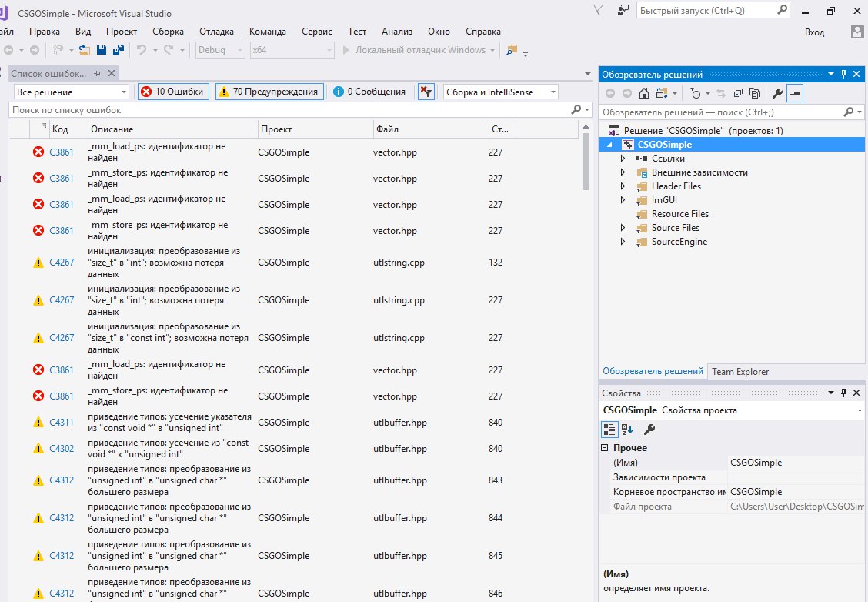Expand the Header Files folder node
Image resolution: width=868 pixels, height=602 pixels.
pos(623,186)
